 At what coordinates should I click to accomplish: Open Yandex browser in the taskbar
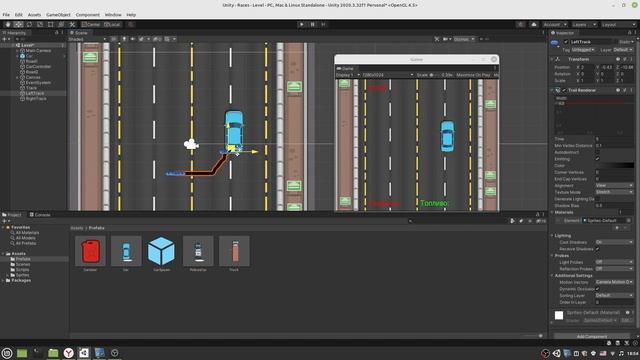pyautogui.click(x=68, y=353)
